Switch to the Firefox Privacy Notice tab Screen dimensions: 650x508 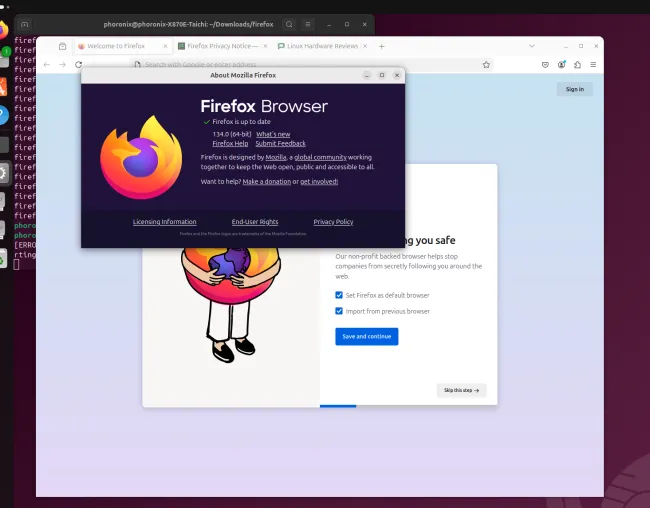pos(222,46)
